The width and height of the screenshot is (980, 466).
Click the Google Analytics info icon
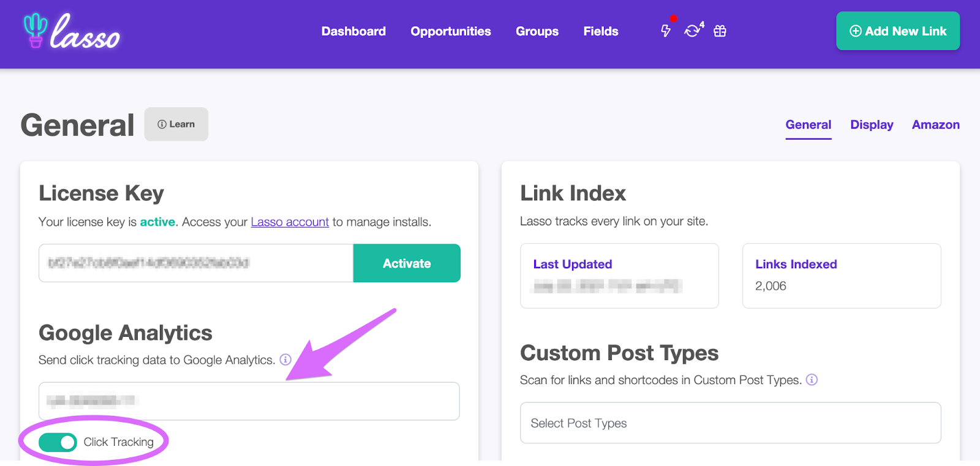click(285, 359)
